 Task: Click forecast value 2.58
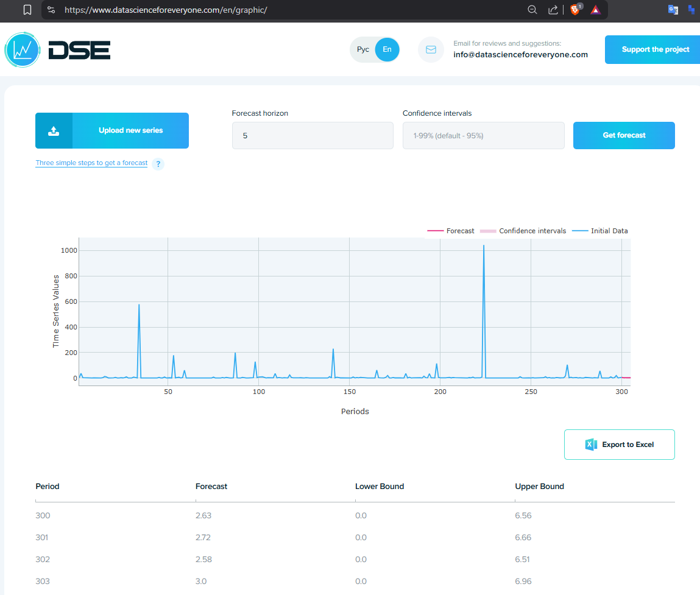[203, 559]
